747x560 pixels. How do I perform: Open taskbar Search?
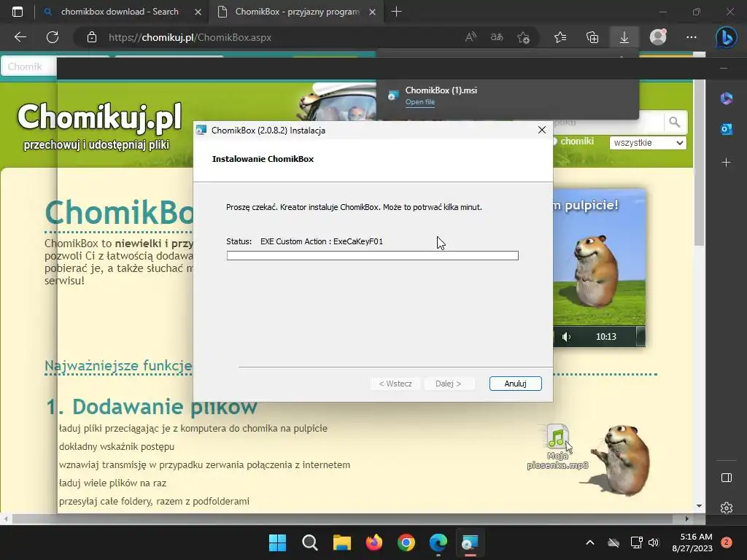pyautogui.click(x=309, y=542)
